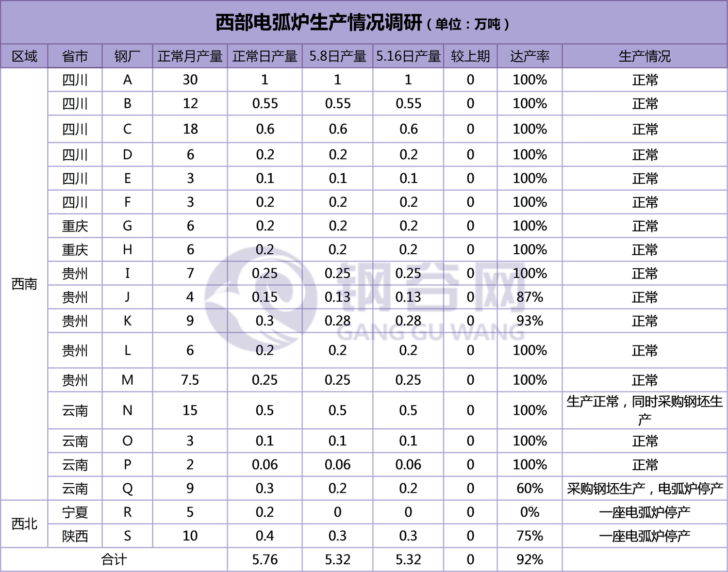
Task: Click monthly output 7 for mill I
Action: click(x=190, y=273)
